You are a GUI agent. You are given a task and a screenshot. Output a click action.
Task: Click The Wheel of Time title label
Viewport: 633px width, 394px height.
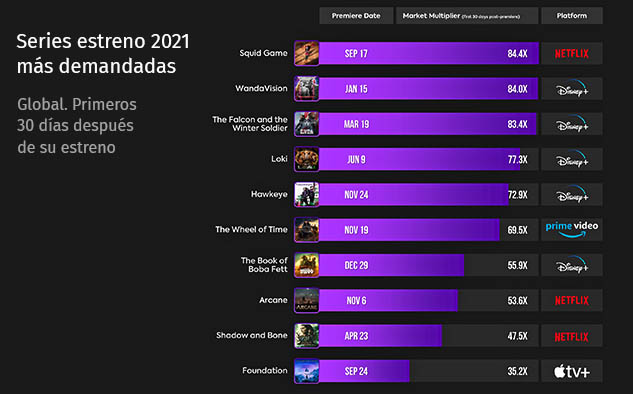pyautogui.click(x=251, y=229)
